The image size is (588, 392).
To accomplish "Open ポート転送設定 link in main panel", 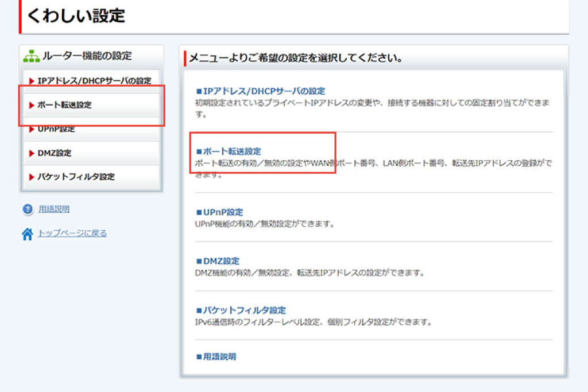I will click(232, 151).
